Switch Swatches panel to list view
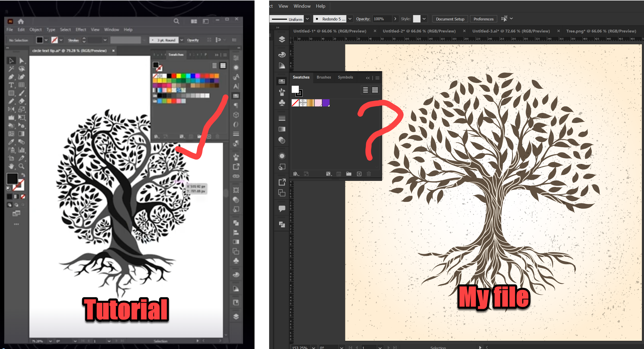Viewport: 644px width, 349px height. pos(365,90)
